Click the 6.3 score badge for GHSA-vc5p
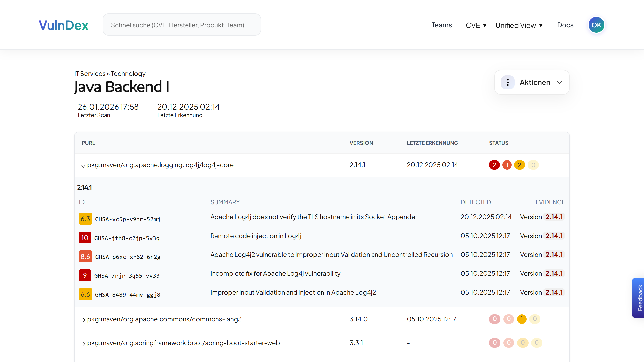This screenshot has width=644, height=362. (x=85, y=219)
